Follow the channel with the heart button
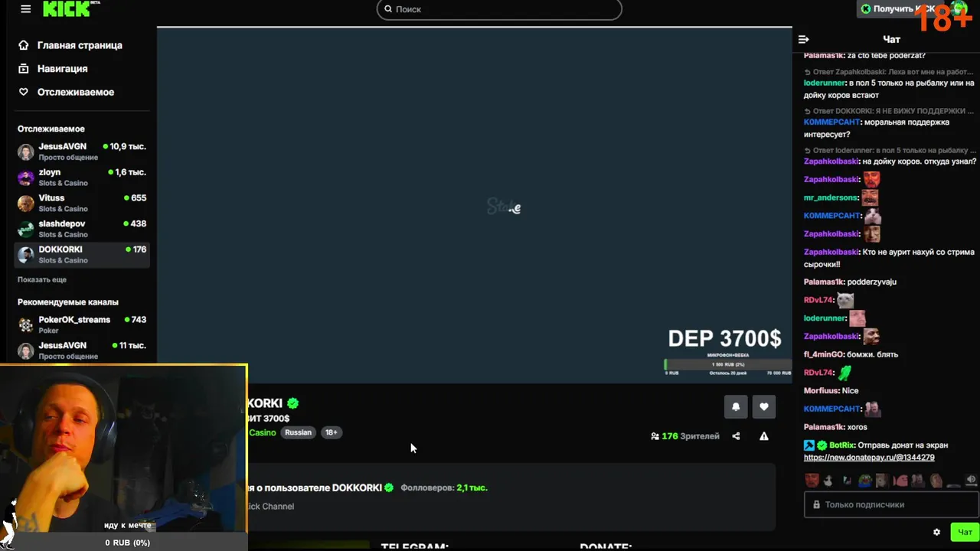The width and height of the screenshot is (980, 551). [x=764, y=407]
